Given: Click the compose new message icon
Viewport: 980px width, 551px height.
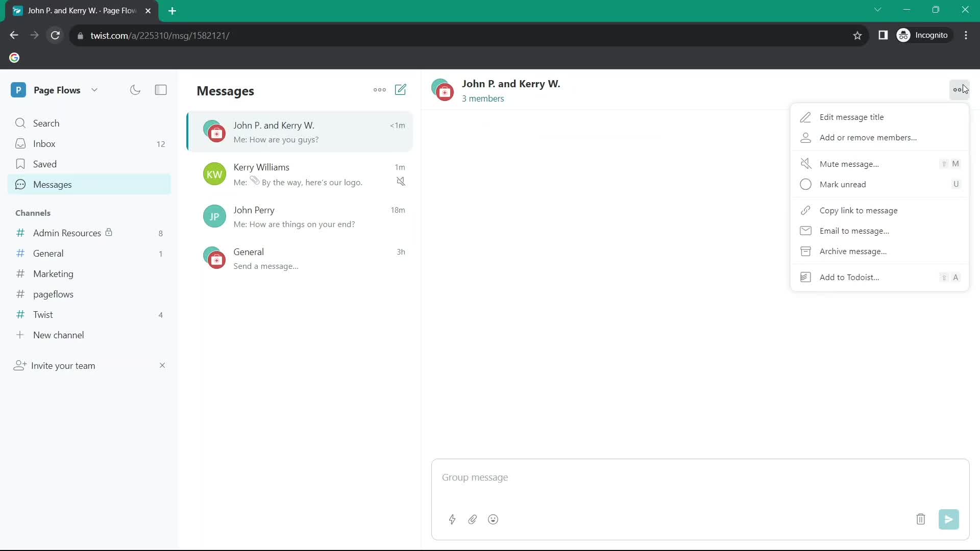Looking at the screenshot, I should (402, 89).
